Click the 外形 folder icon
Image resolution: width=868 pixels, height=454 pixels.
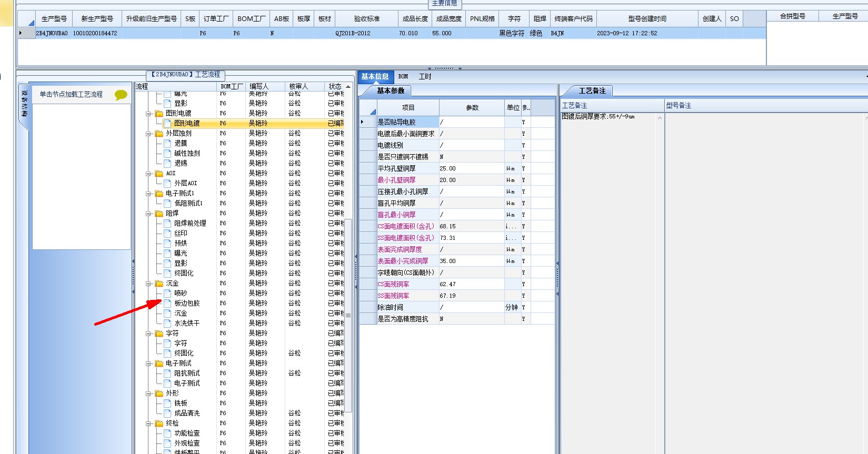(x=159, y=393)
